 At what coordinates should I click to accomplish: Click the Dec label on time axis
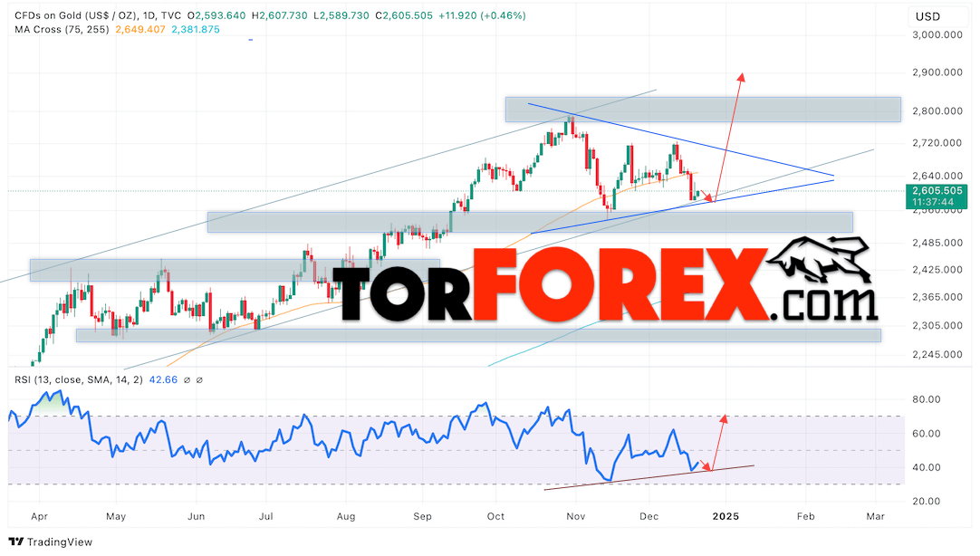pos(649,517)
